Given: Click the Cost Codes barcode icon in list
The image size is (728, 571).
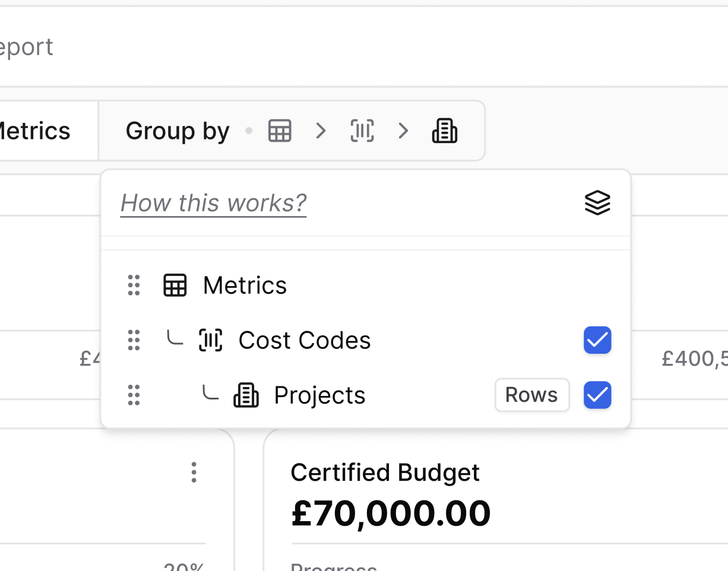Looking at the screenshot, I should 211,340.
